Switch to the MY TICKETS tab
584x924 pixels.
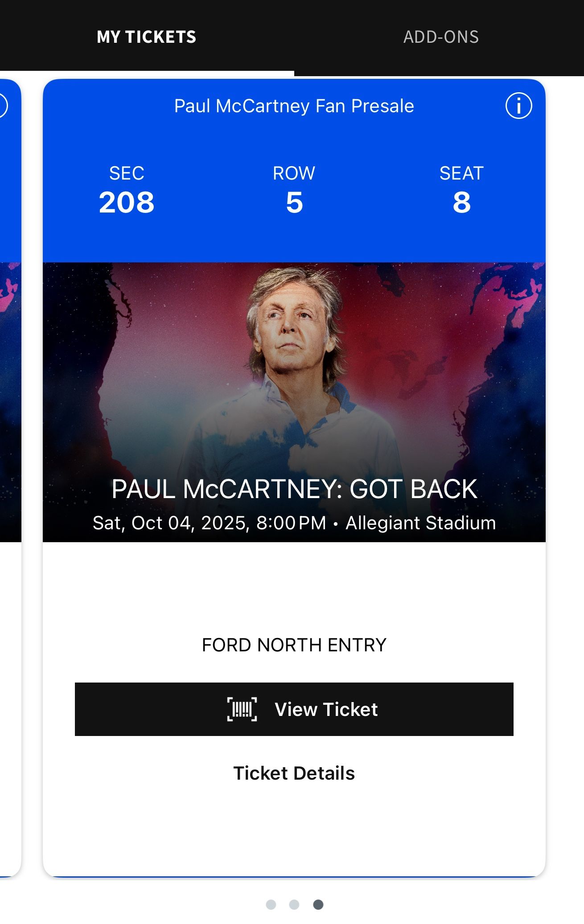pyautogui.click(x=146, y=37)
